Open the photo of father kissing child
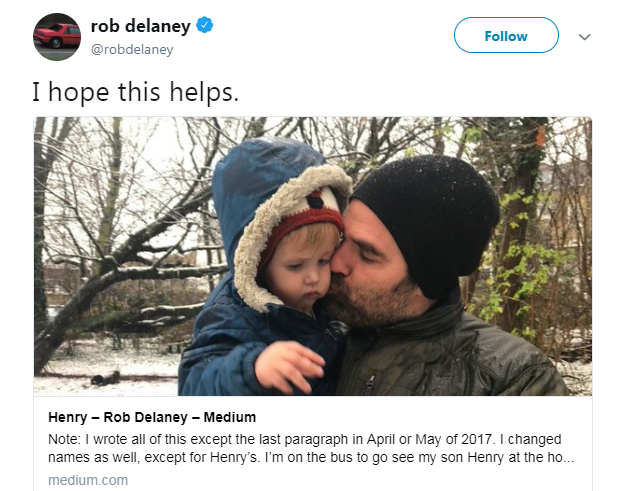The width and height of the screenshot is (620, 491). 313,256
